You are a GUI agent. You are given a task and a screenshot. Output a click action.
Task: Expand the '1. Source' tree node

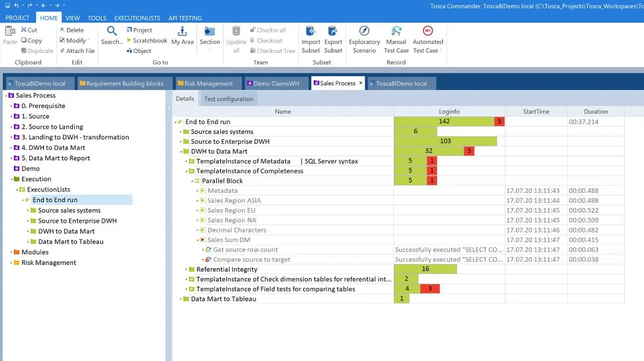click(x=11, y=117)
